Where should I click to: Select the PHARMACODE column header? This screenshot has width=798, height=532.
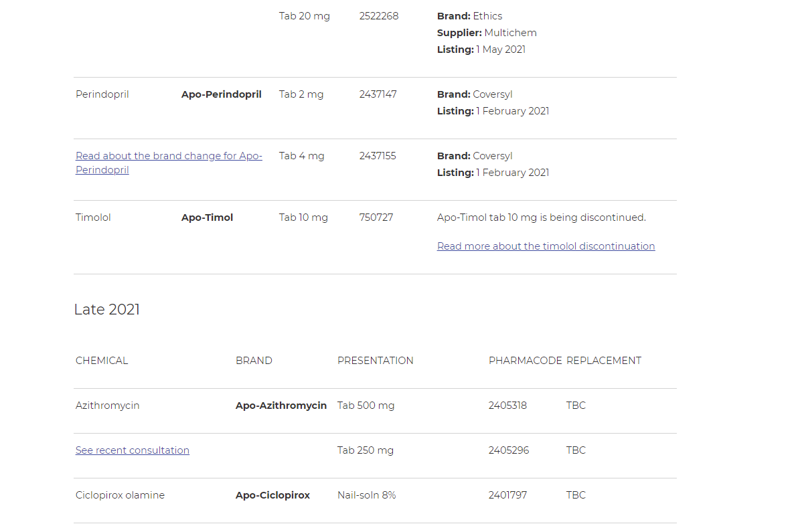pos(526,361)
